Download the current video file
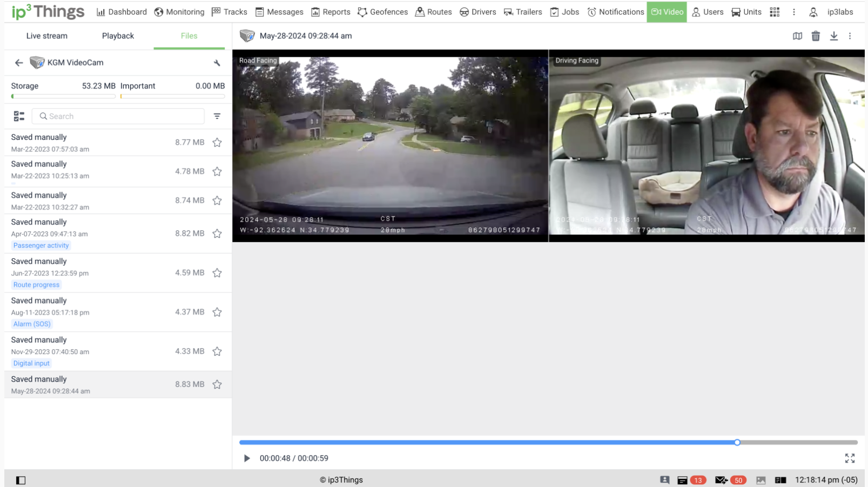 point(834,36)
